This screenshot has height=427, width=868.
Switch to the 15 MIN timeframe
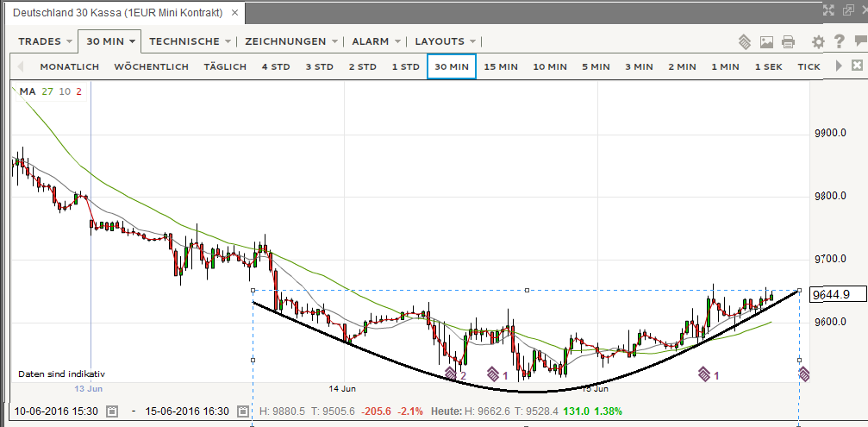(501, 66)
